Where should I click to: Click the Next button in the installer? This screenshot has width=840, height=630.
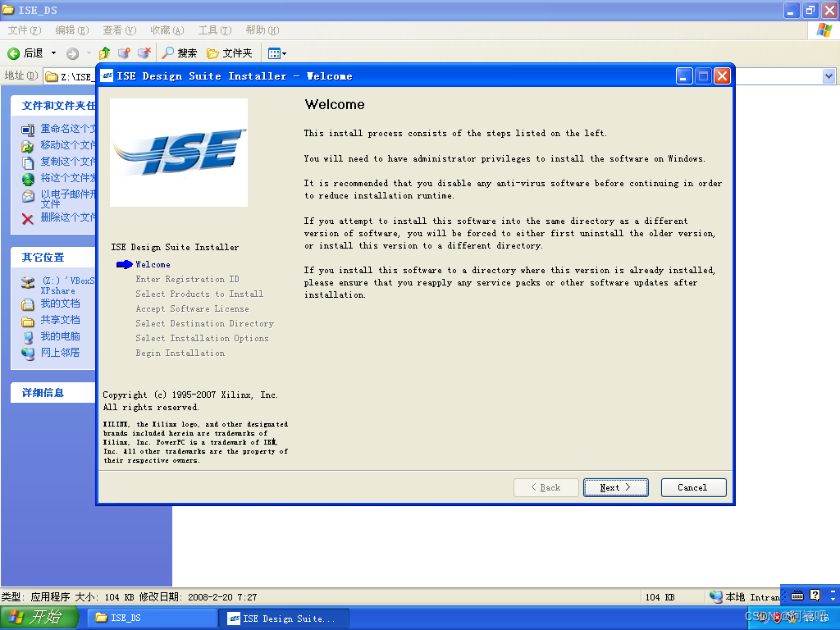coord(615,487)
